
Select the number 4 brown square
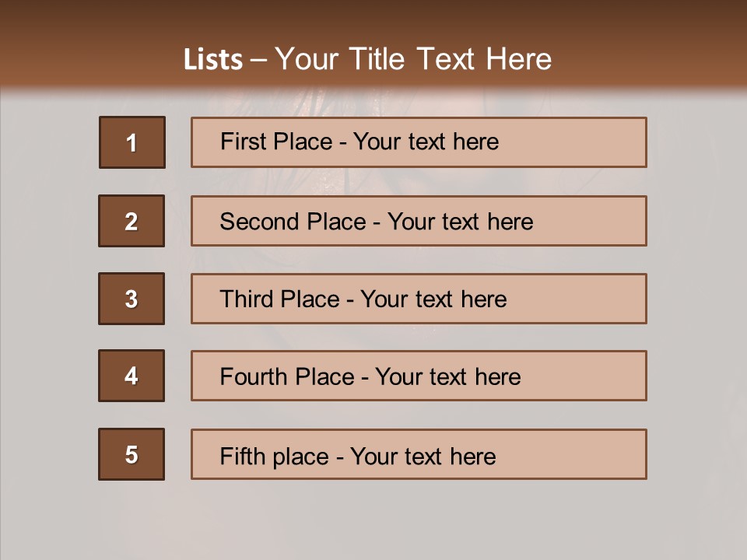[132, 376]
